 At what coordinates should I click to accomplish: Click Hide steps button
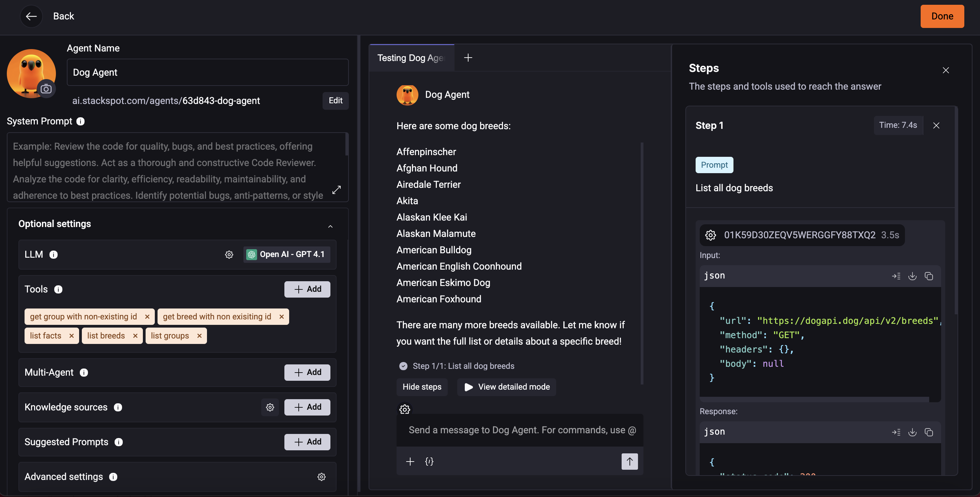421,387
